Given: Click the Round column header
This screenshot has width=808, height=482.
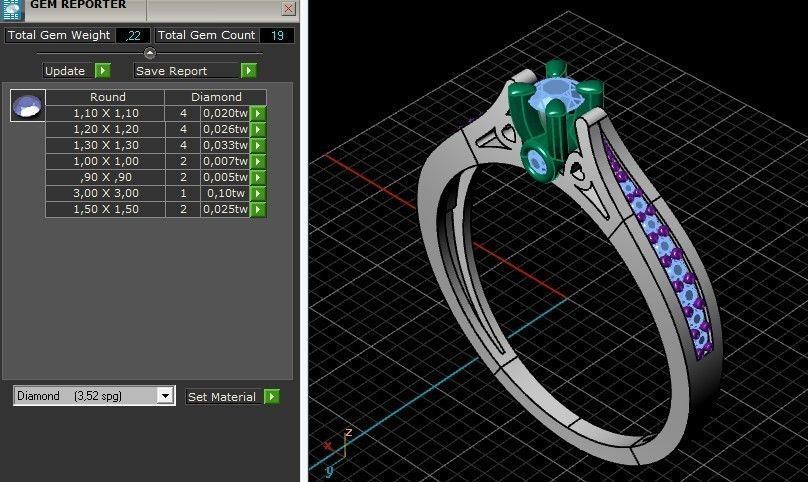Looking at the screenshot, I should point(107,97).
